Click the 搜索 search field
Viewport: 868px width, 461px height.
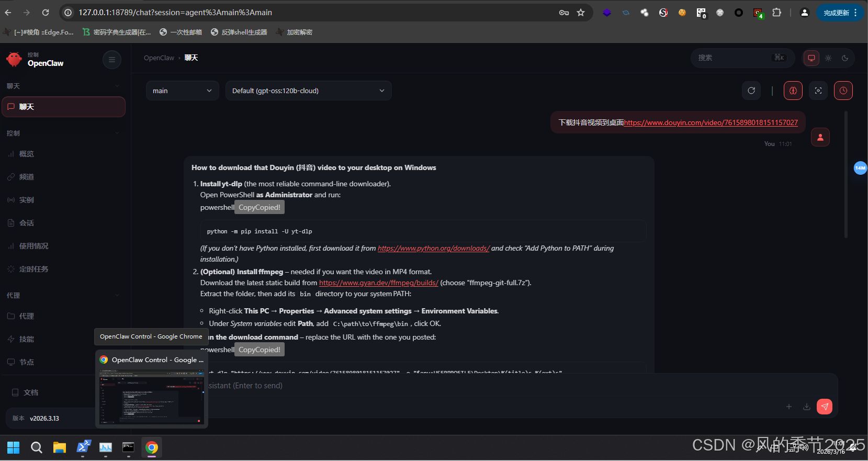pyautogui.click(x=742, y=58)
